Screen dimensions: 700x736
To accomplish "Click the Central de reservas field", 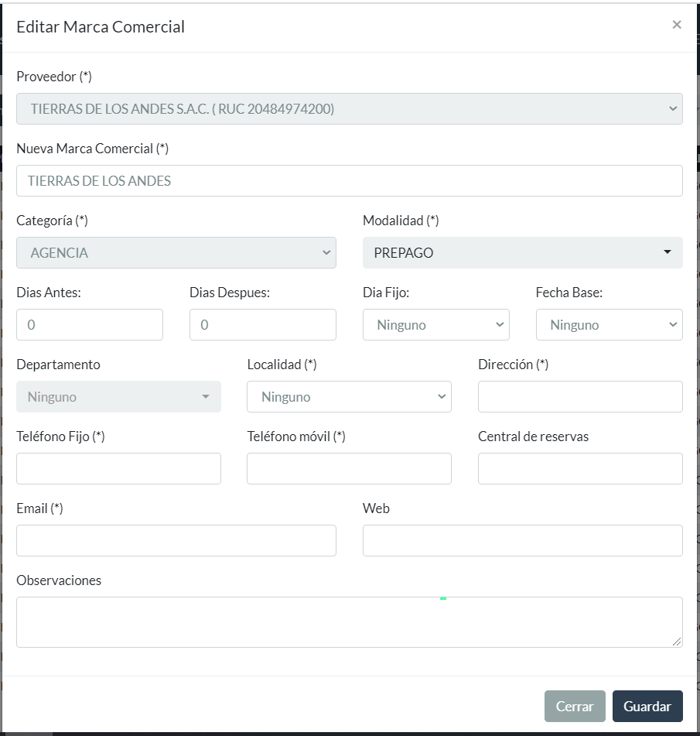I will [580, 469].
